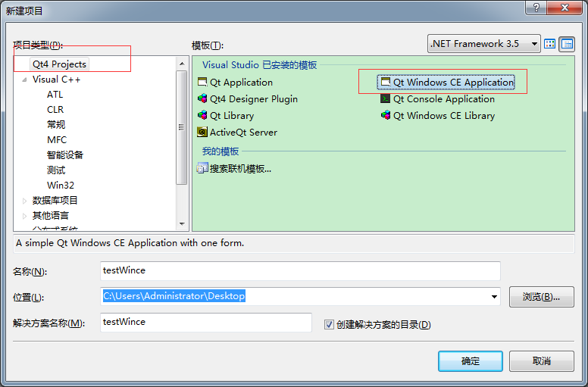Click the project types scrollbar up arrow
This screenshot has height=387, width=588.
point(182,64)
